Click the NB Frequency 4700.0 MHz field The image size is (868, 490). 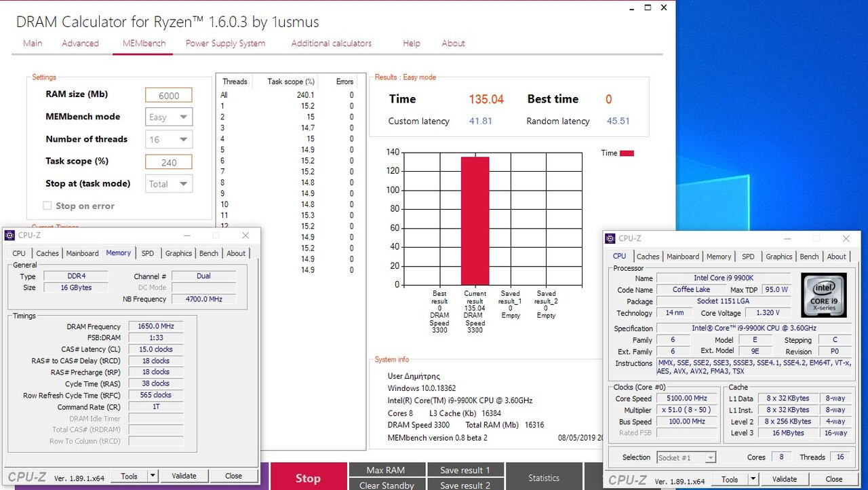(203, 299)
